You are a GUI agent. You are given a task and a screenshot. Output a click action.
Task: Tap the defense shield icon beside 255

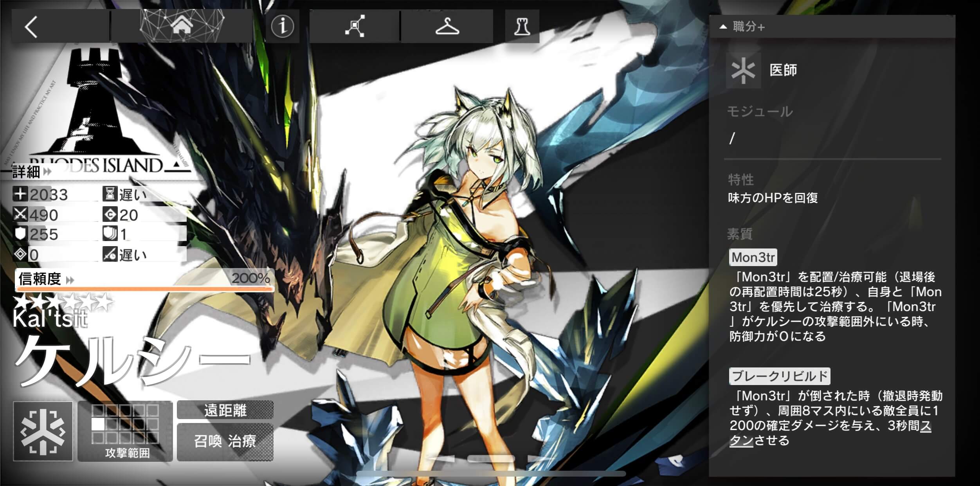[20, 234]
